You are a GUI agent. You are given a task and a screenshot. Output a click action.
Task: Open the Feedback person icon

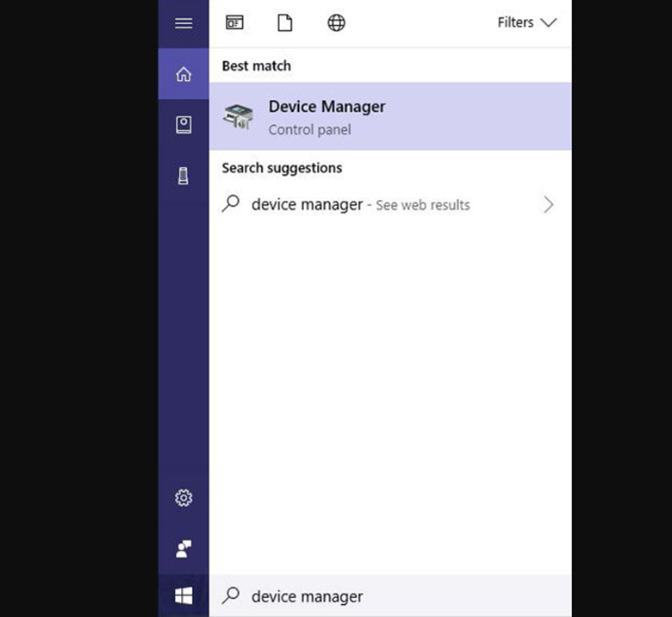[184, 548]
